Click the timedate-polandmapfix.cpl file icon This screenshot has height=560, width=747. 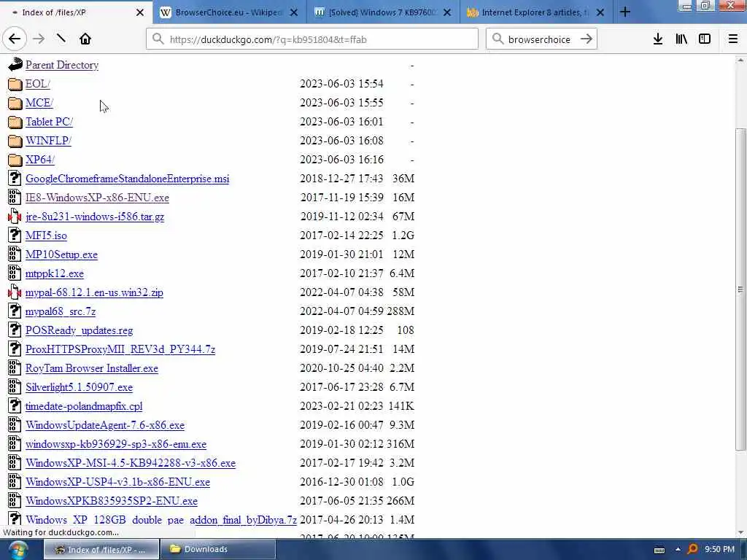pyautogui.click(x=15, y=405)
